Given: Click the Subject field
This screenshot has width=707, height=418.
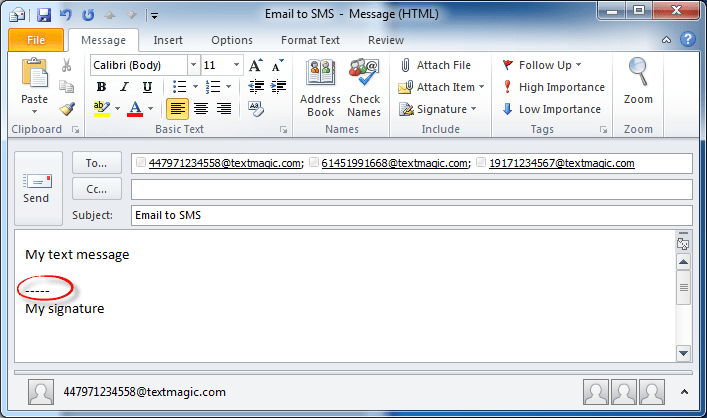Looking at the screenshot, I should click(x=412, y=216).
